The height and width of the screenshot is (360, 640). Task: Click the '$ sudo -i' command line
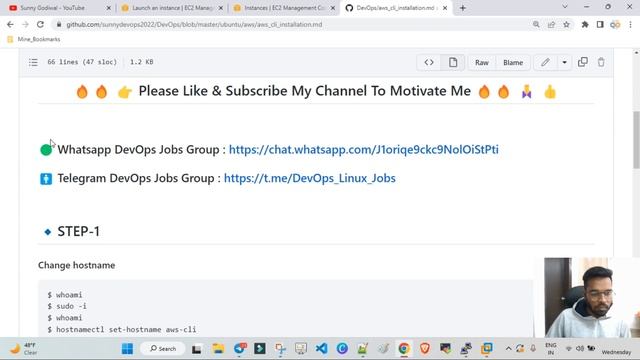67,306
